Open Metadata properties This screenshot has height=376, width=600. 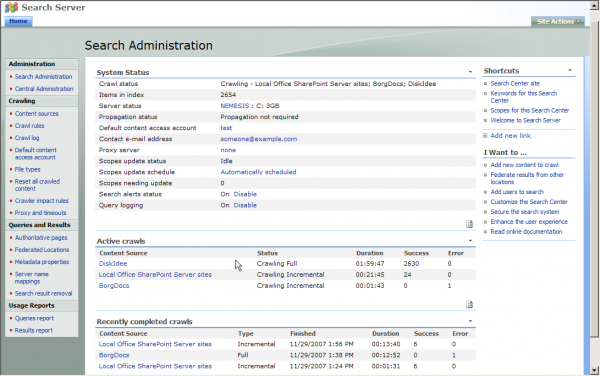(x=42, y=262)
